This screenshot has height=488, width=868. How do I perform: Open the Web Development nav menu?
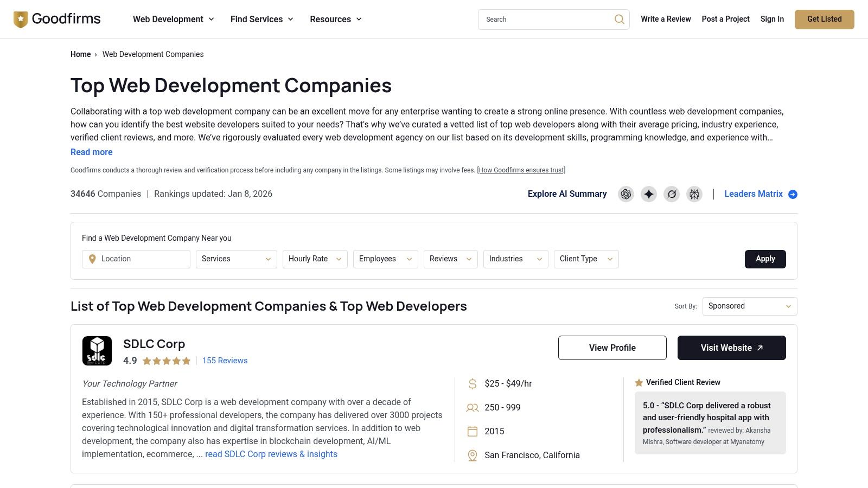[173, 20]
